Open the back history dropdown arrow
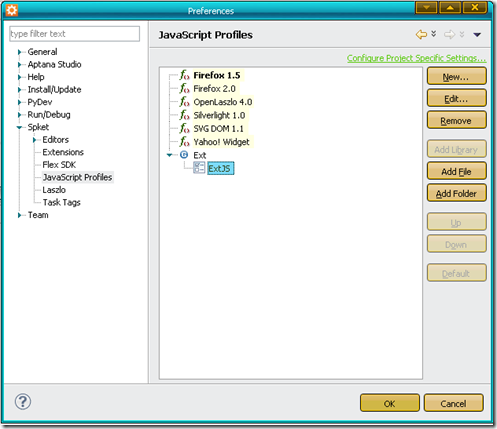Viewport: 497px width, 429px height. (434, 34)
